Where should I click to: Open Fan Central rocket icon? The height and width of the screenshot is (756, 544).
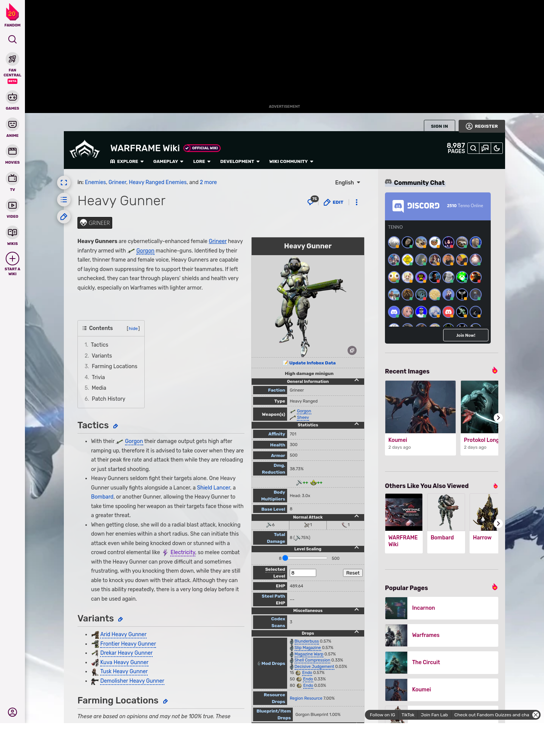(x=12, y=59)
